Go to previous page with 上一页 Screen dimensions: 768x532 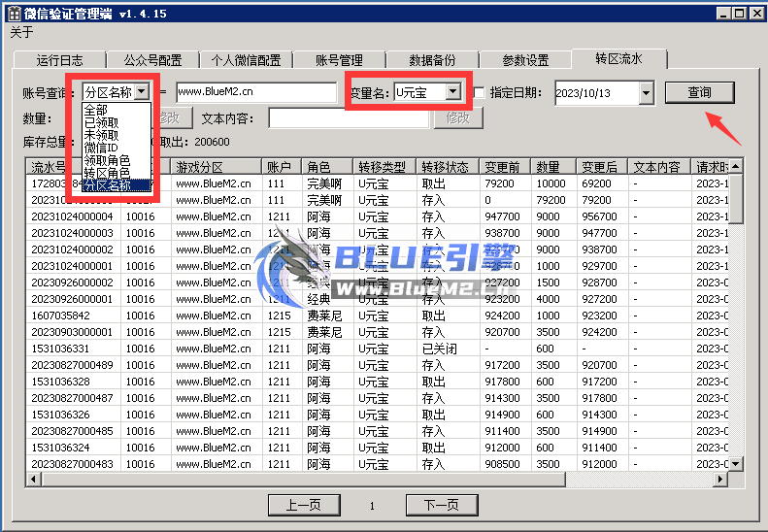click(304, 505)
